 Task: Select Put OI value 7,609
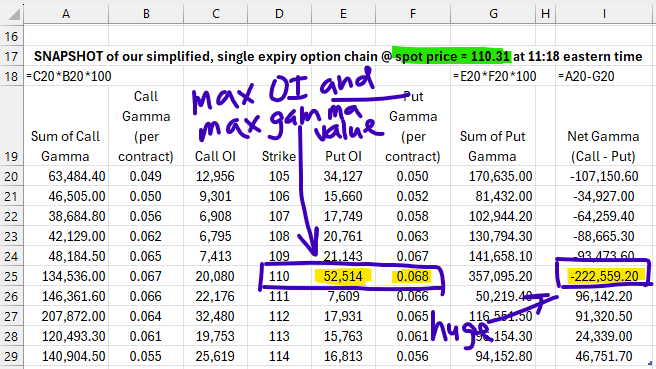click(x=343, y=296)
